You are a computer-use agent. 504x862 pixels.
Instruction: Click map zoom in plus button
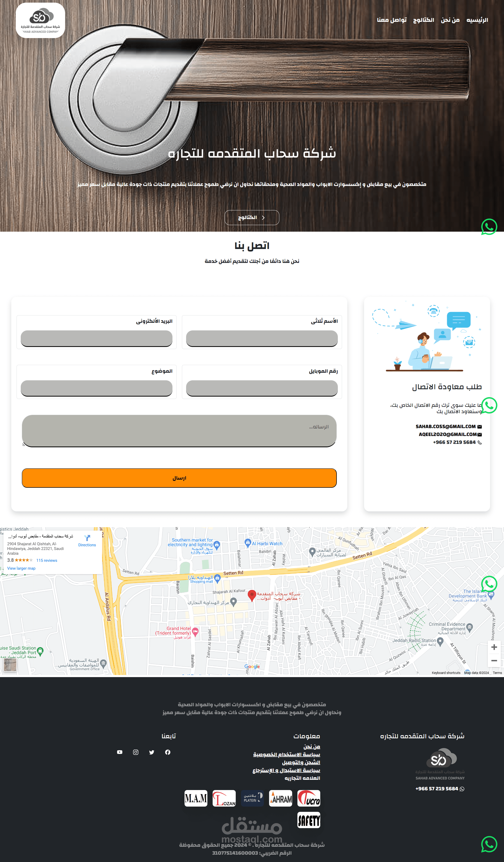click(x=494, y=647)
